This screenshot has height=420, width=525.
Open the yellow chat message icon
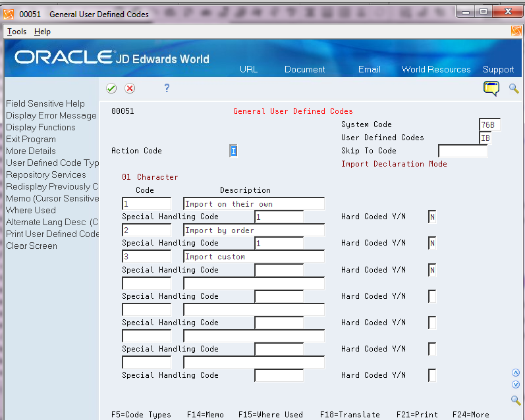click(491, 88)
